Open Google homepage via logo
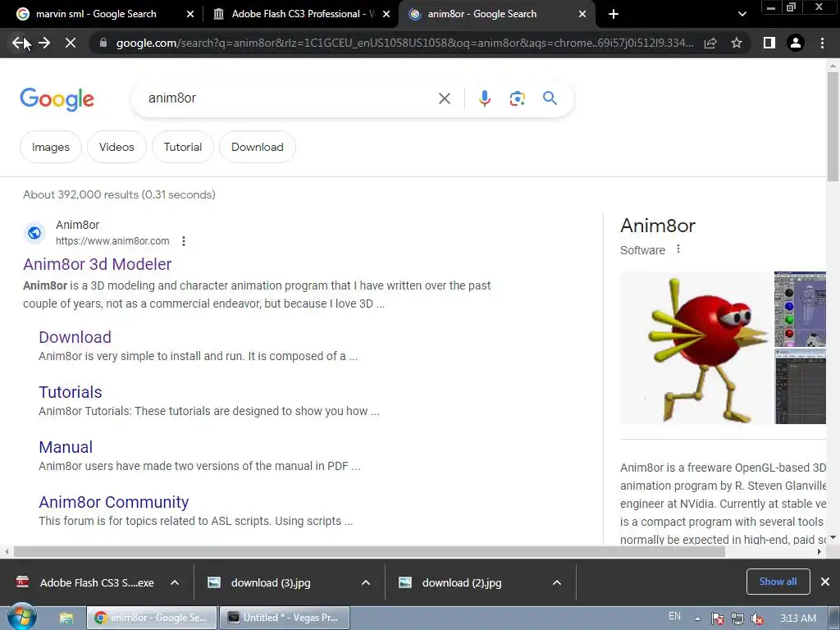The width and height of the screenshot is (840, 630). point(57,99)
